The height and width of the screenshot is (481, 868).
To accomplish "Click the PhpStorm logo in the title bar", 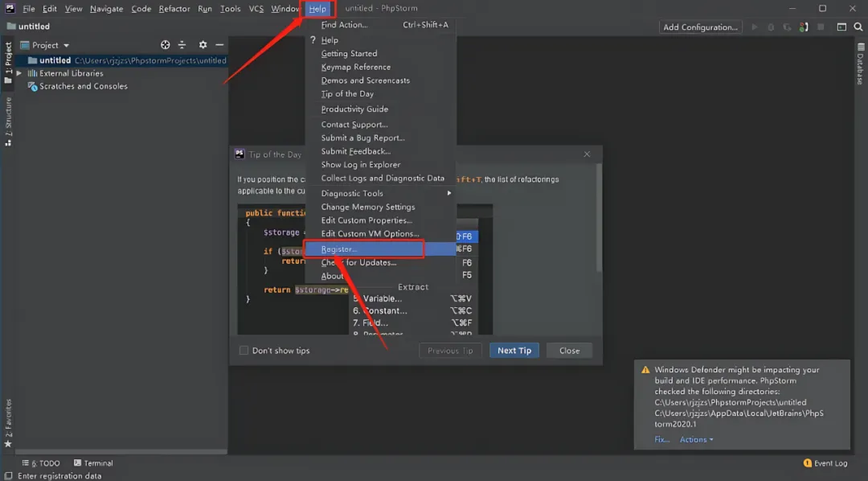I will (x=10, y=8).
